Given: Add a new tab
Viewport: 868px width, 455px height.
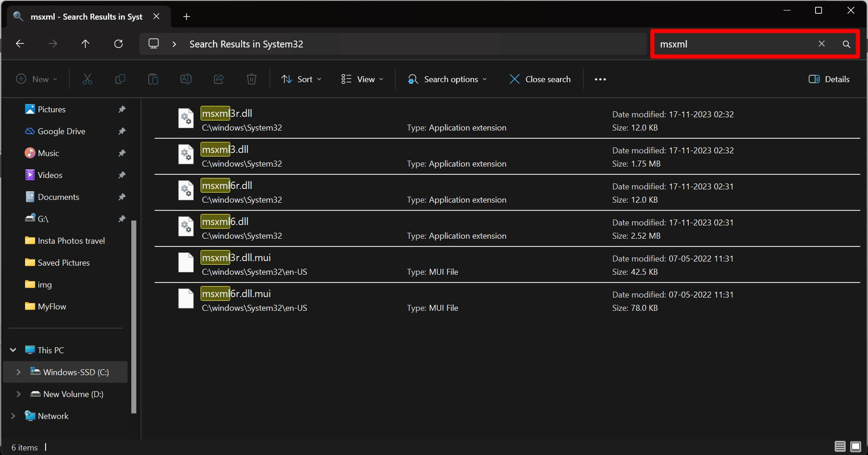Looking at the screenshot, I should (x=186, y=17).
